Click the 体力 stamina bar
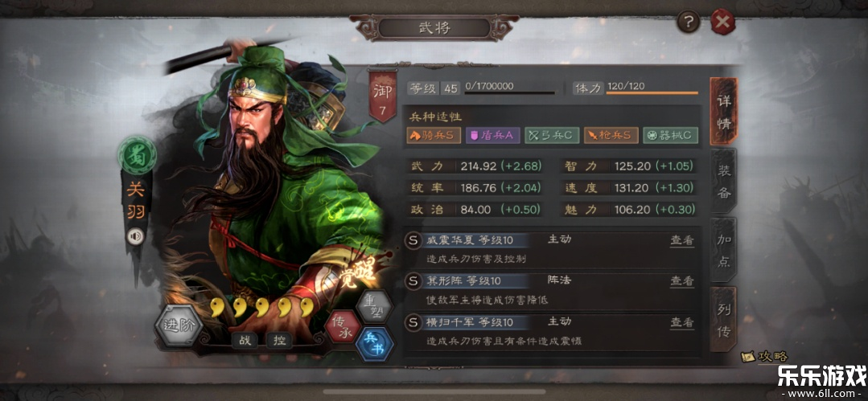Screen dimensions: 868x401 (x=652, y=92)
